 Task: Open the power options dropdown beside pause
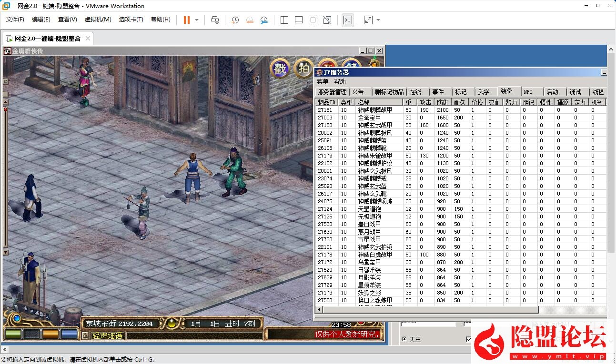click(196, 20)
